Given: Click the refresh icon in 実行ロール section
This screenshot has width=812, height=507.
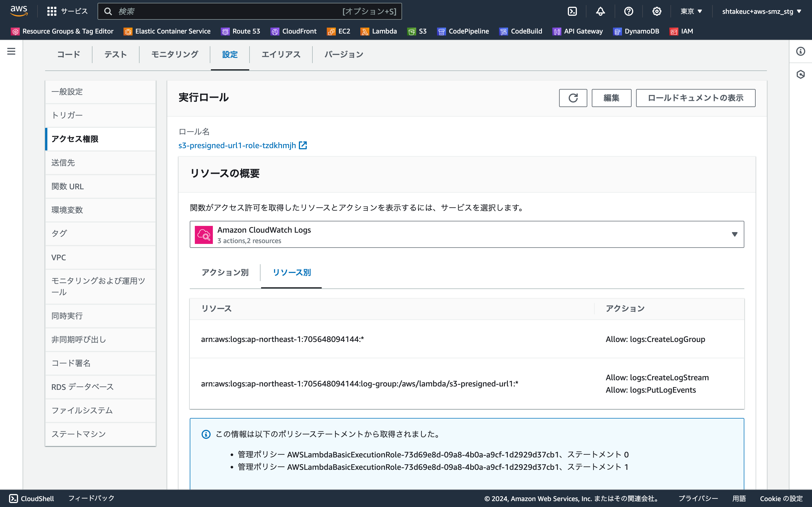Looking at the screenshot, I should (x=573, y=98).
